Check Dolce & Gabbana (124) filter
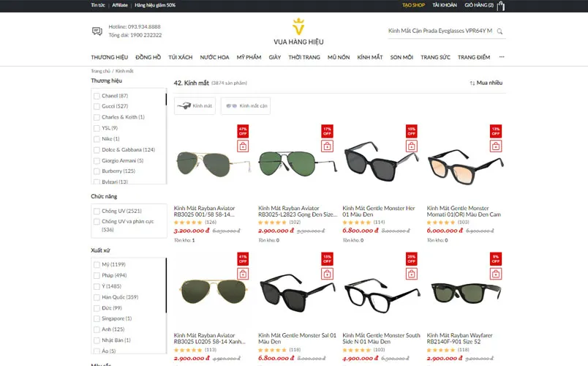This screenshot has height=366, width=588. (97, 150)
